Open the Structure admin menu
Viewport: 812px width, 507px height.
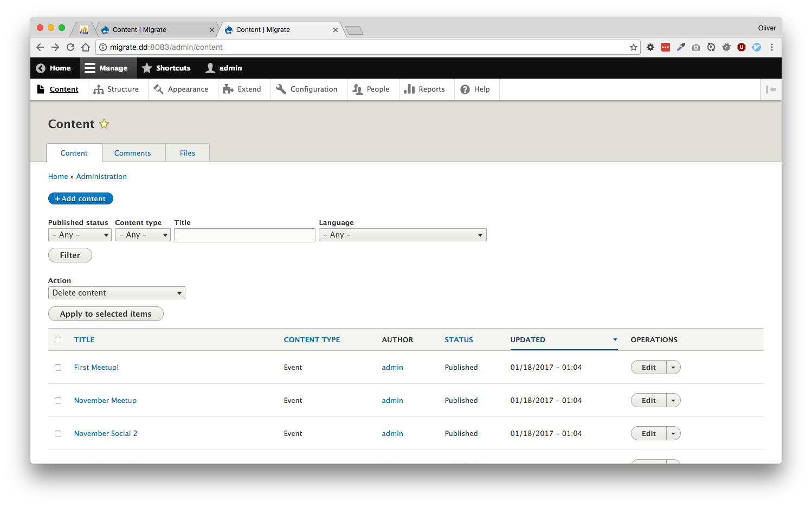tap(117, 89)
